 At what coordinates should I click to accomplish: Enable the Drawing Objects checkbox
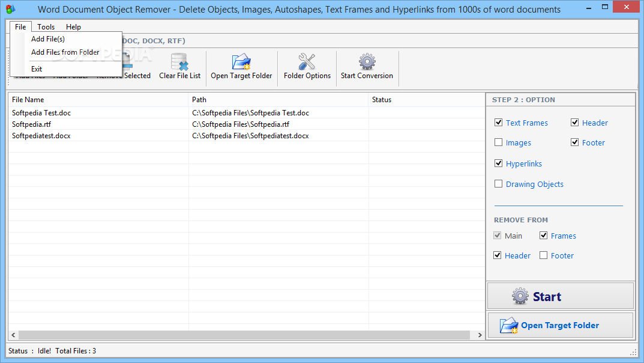pyautogui.click(x=498, y=184)
